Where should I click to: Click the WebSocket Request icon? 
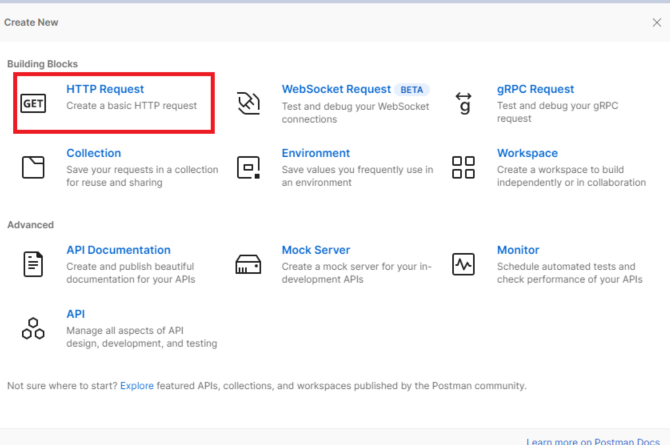(x=249, y=103)
